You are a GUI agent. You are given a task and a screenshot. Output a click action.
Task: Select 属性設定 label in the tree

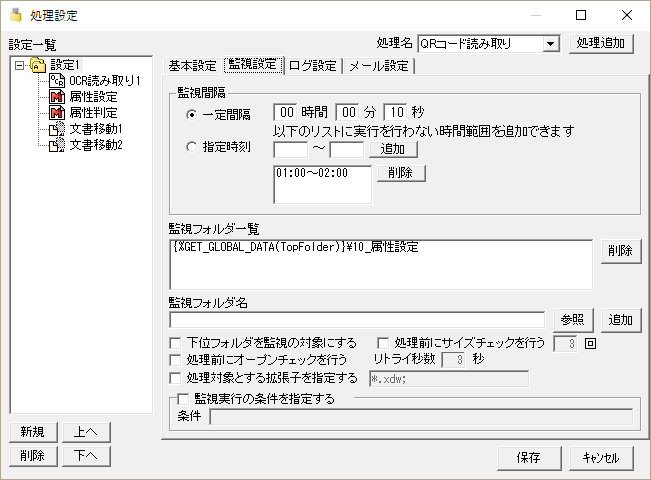coord(93,97)
